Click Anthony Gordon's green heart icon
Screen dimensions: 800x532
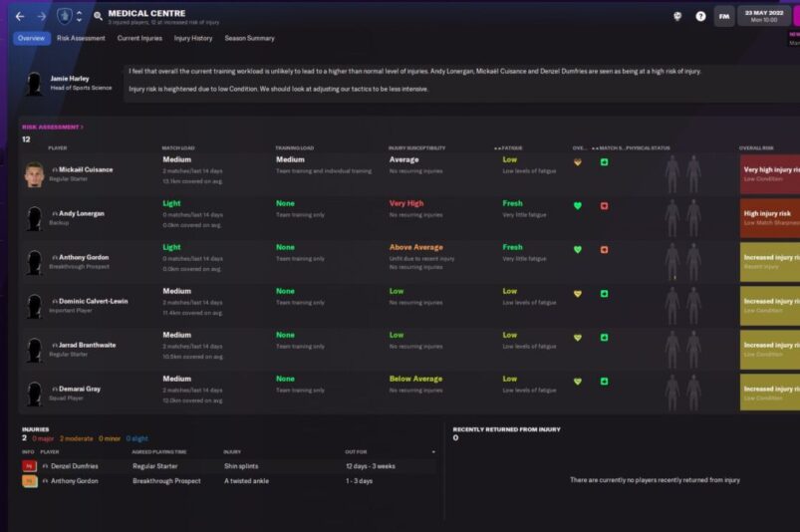click(578, 250)
